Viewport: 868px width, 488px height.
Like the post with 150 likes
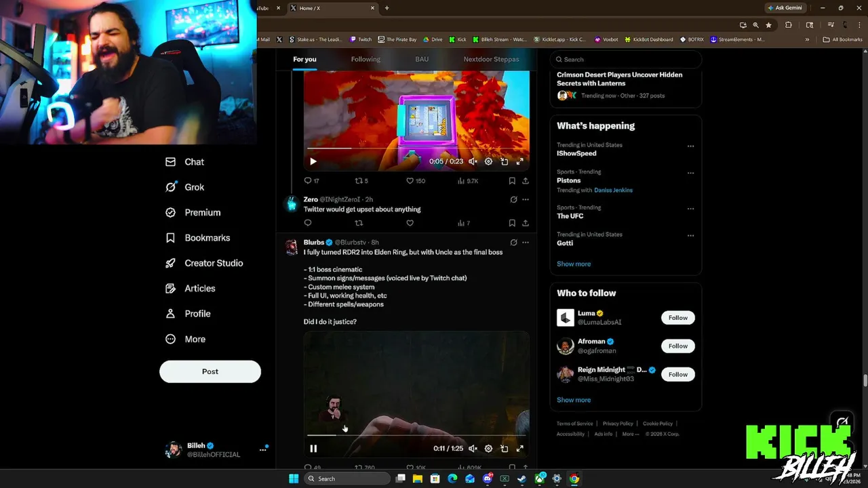pos(415,181)
